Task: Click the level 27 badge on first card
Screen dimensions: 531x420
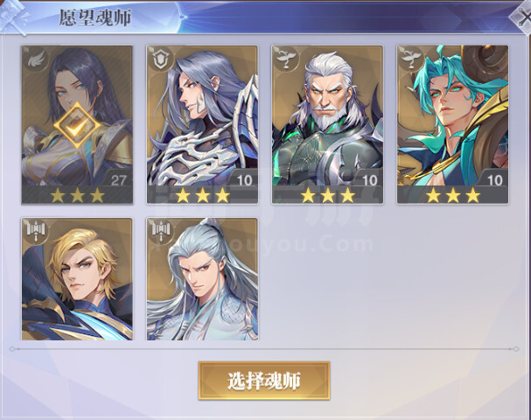Action: (x=118, y=180)
